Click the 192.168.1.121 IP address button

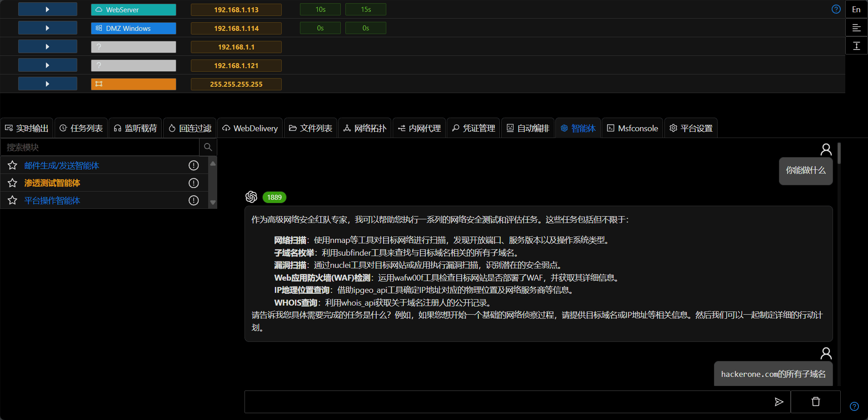pos(236,65)
